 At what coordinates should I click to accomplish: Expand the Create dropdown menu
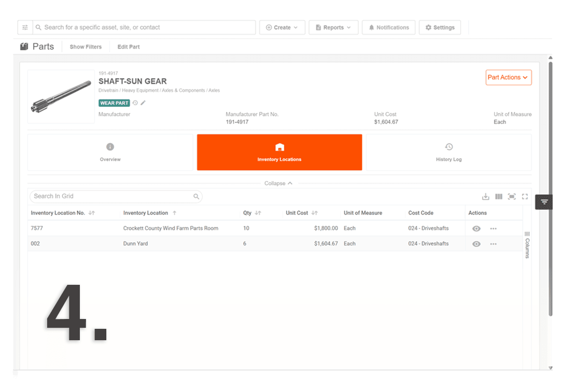[x=282, y=27]
